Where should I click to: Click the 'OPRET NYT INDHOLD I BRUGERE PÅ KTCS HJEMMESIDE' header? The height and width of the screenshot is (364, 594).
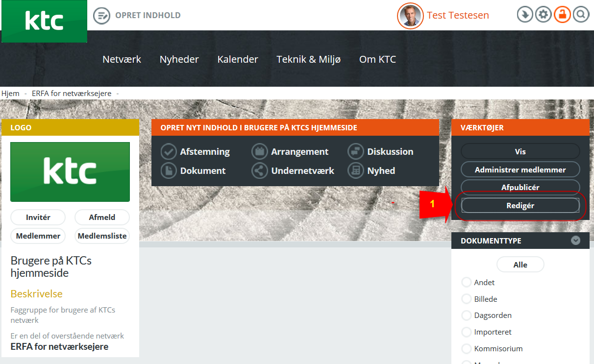click(295, 127)
